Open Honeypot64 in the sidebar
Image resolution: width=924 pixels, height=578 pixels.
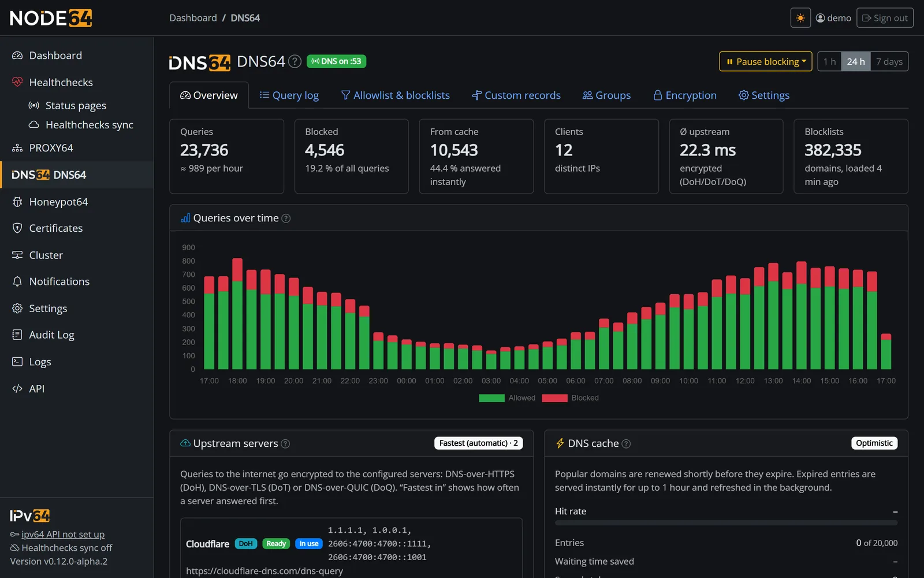pyautogui.click(x=77, y=202)
